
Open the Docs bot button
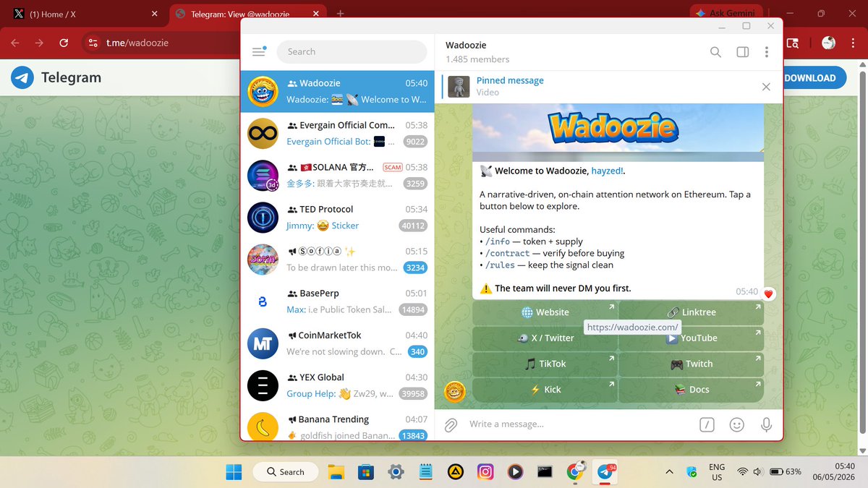click(x=691, y=390)
